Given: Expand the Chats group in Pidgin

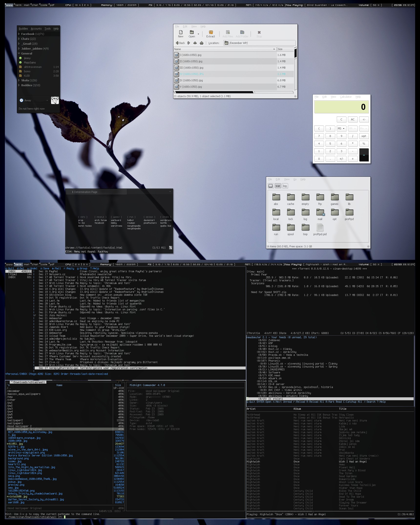Looking at the screenshot, I should point(19,39).
